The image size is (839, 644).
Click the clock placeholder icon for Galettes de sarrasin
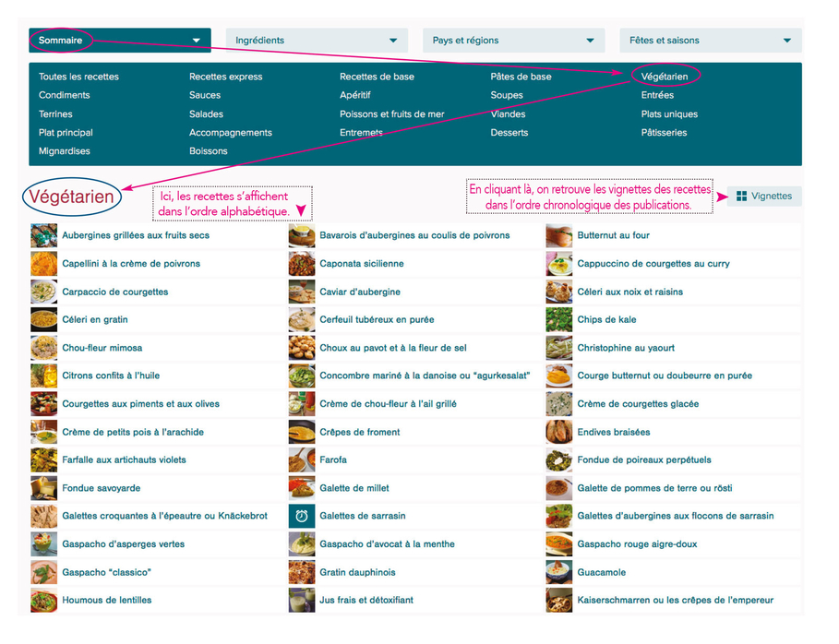point(302,516)
